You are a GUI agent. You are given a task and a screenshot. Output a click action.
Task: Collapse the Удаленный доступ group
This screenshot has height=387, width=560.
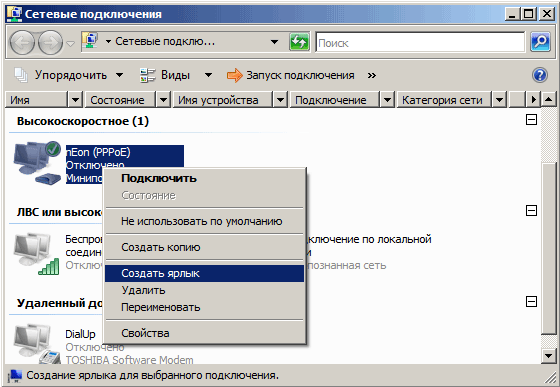531,302
